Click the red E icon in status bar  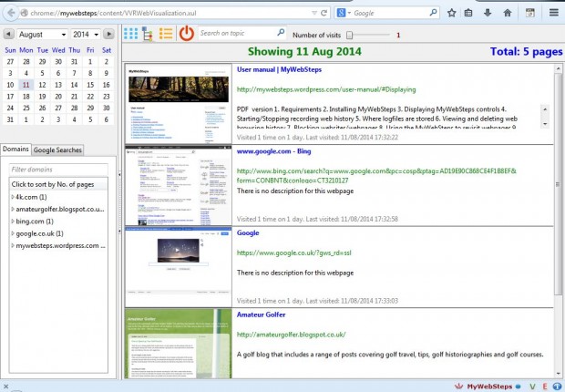545,387
